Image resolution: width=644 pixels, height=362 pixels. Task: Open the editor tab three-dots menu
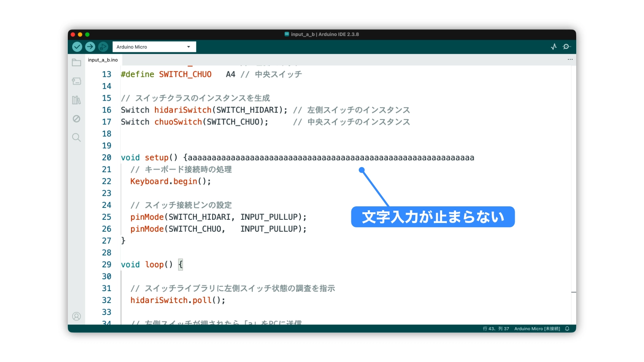570,59
